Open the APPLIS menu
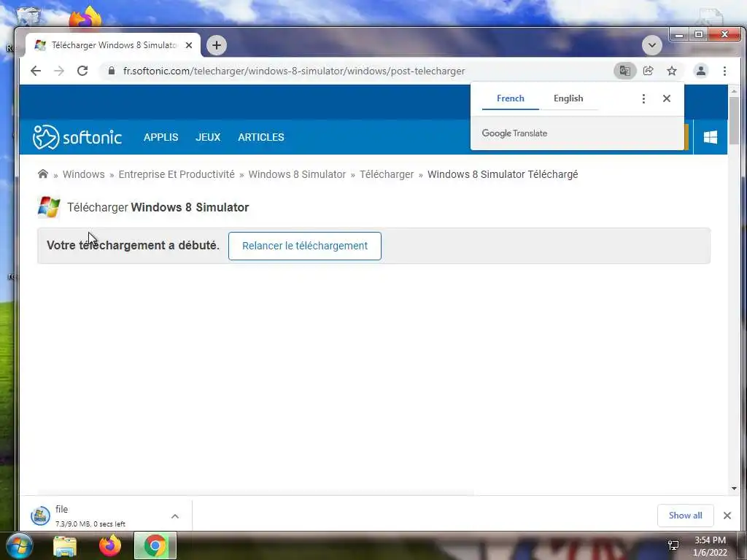 pos(161,137)
